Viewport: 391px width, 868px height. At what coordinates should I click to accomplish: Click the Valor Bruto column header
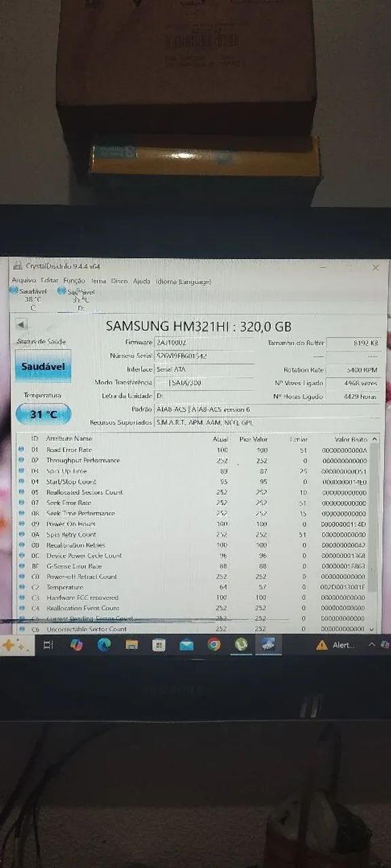point(350,439)
